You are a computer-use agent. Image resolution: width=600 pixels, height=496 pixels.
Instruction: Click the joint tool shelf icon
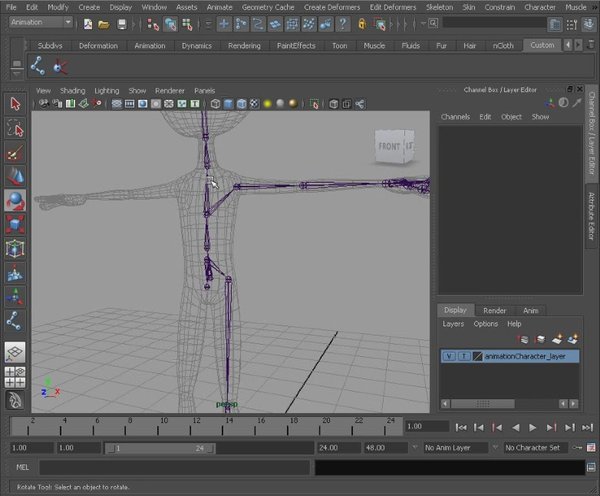[39, 66]
